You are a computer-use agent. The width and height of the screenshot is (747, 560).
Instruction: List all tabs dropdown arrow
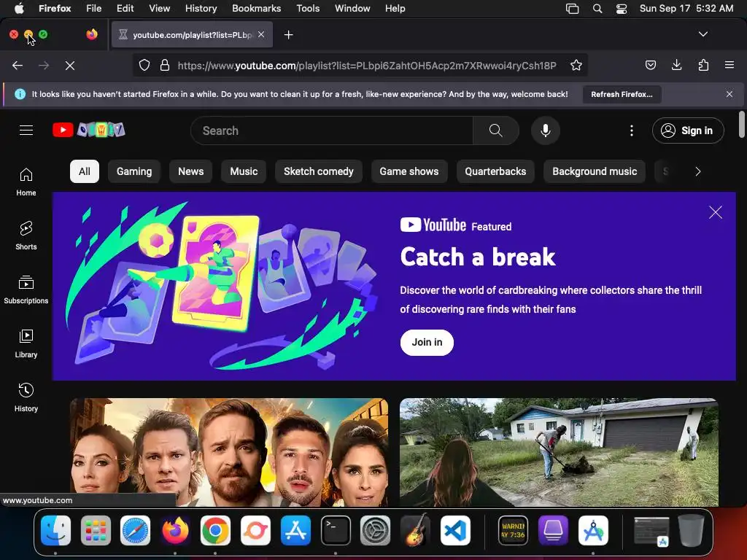pyautogui.click(x=703, y=34)
